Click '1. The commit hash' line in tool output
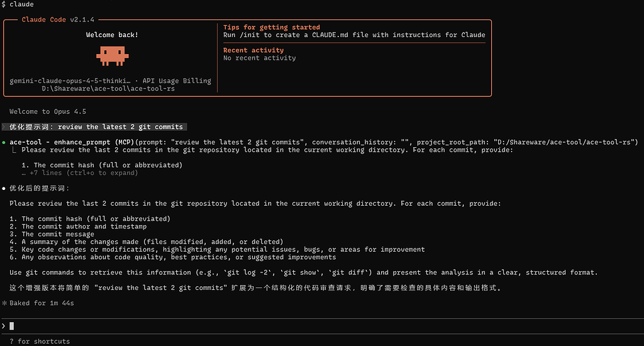644x346 pixels. coord(102,165)
